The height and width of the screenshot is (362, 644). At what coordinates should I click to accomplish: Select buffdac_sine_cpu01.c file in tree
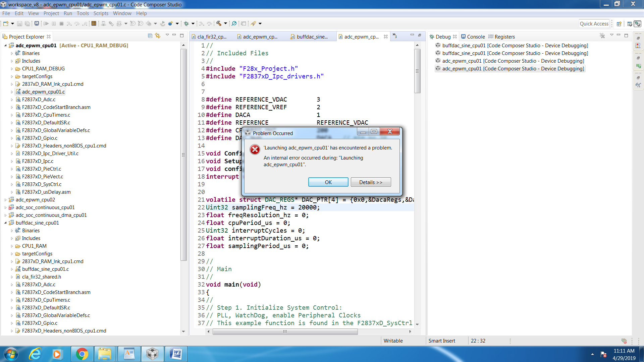click(45, 269)
